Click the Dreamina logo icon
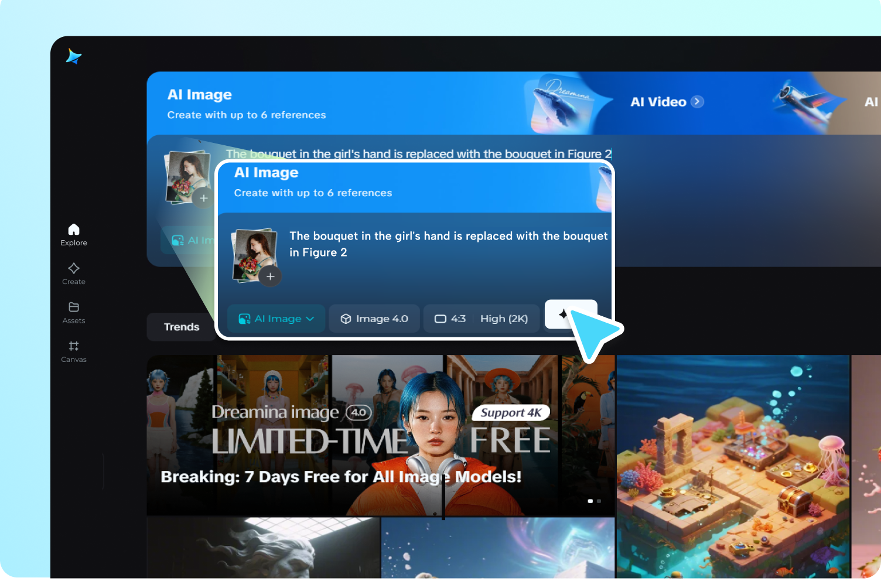The image size is (881, 588). pos(74,56)
